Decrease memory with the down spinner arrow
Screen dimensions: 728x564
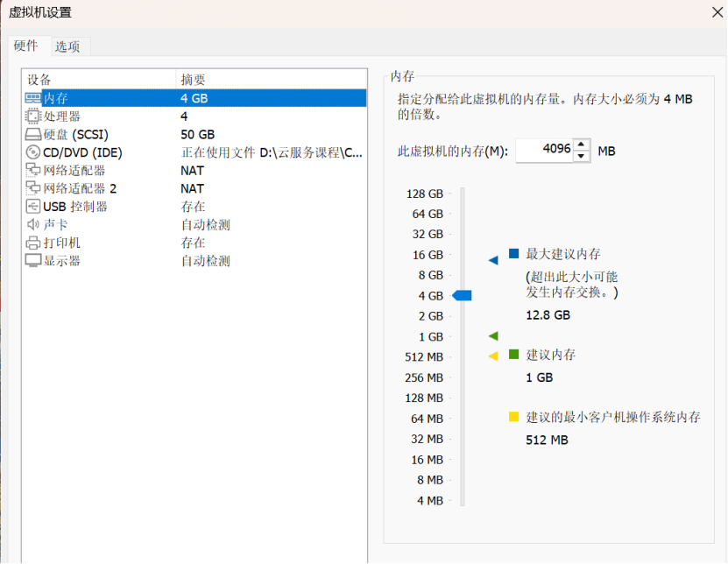point(582,157)
